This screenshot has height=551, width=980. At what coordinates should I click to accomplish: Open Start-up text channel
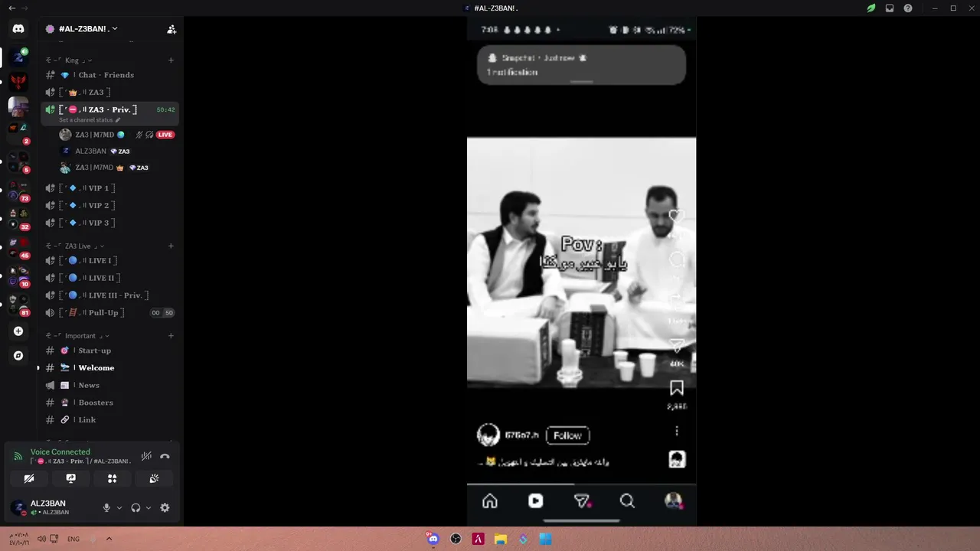(x=109, y=350)
